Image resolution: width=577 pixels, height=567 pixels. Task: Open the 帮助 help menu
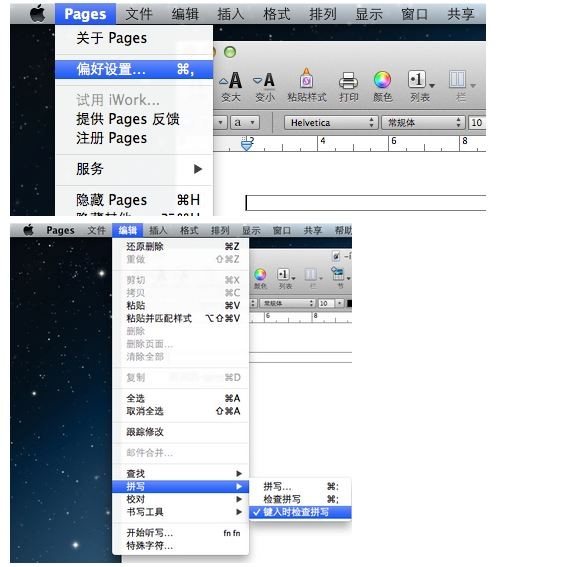pyautogui.click(x=343, y=230)
